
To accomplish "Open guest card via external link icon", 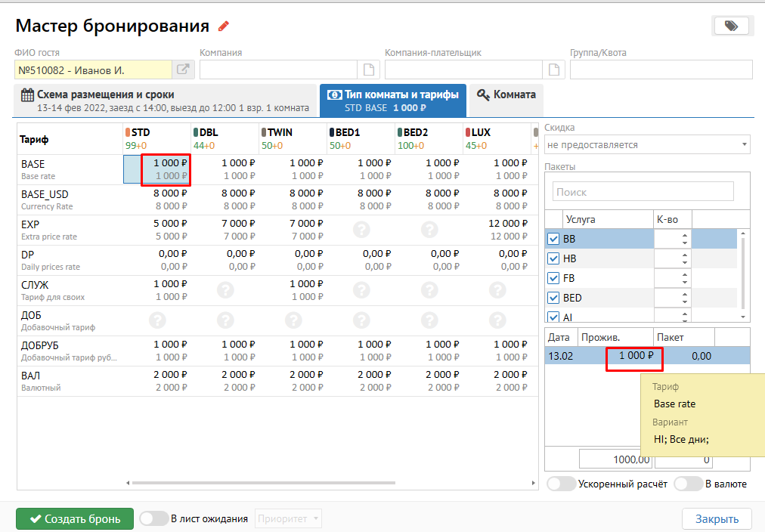I will (184, 70).
